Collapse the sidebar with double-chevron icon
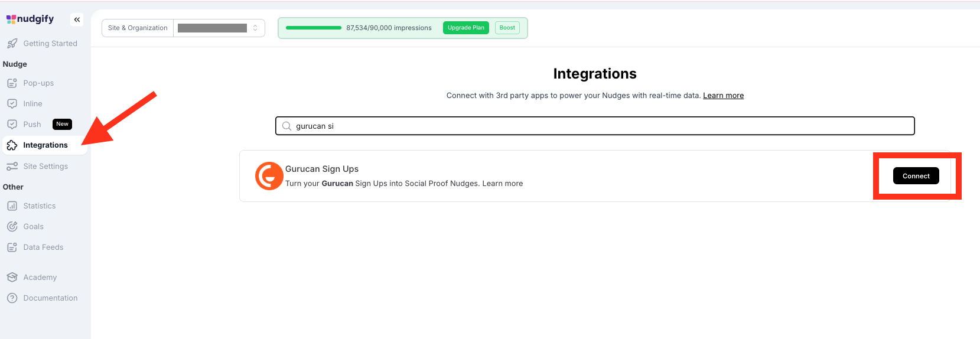Image resolution: width=980 pixels, height=339 pixels. (x=77, y=19)
